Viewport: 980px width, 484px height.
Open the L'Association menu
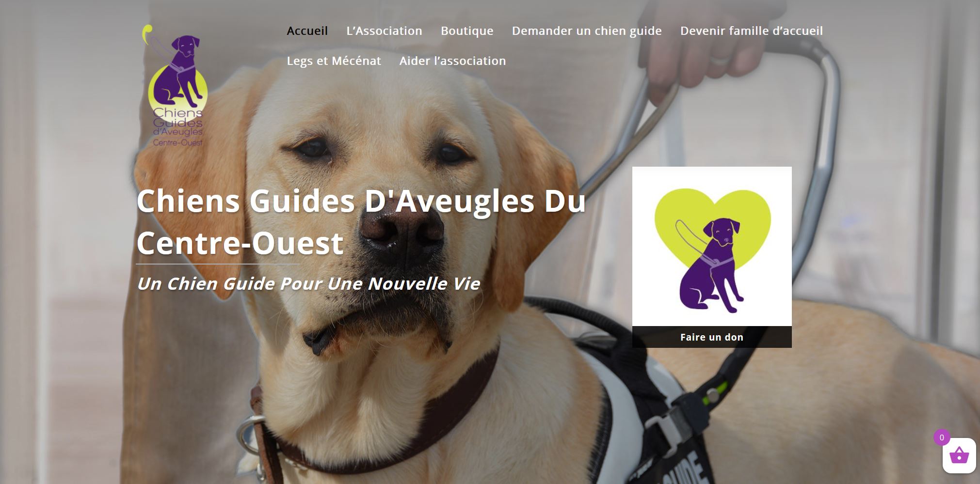tap(384, 31)
